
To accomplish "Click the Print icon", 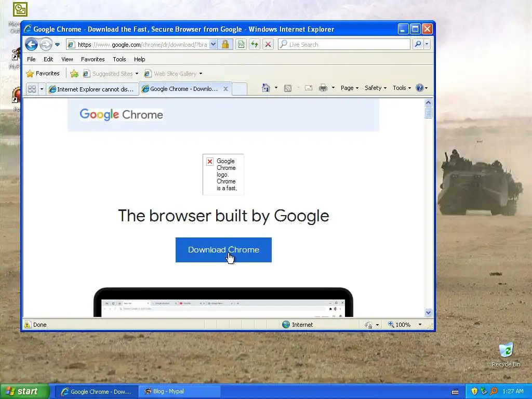I will point(323,88).
